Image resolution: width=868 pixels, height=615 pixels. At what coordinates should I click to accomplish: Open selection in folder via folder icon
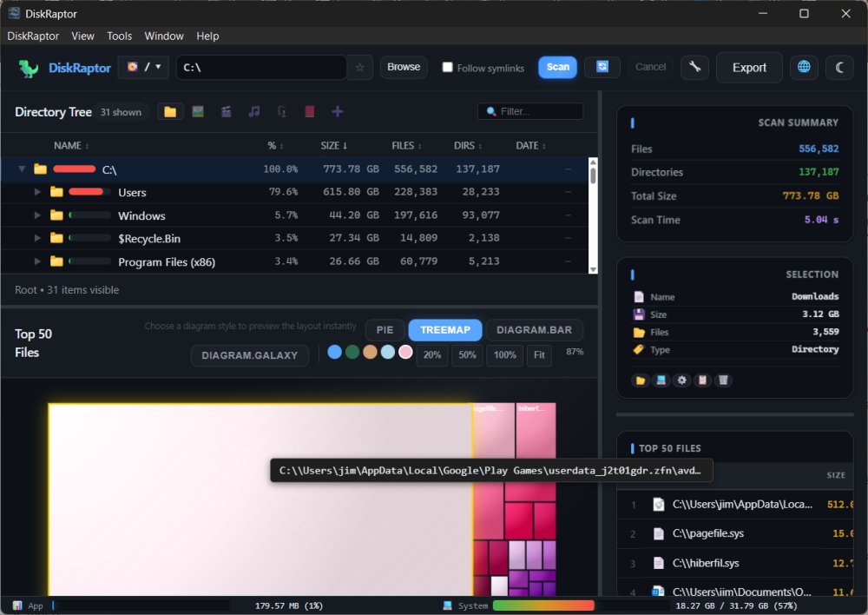coord(641,380)
